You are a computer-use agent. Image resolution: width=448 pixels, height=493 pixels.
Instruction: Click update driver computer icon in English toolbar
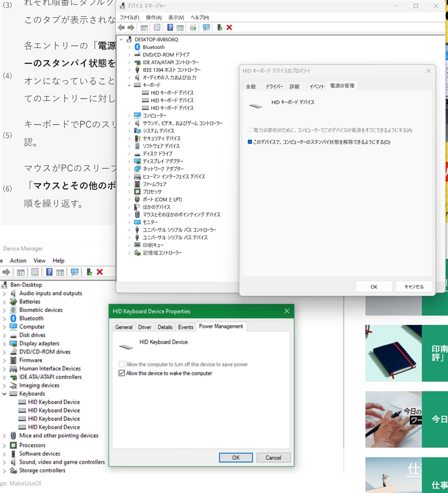point(89,272)
